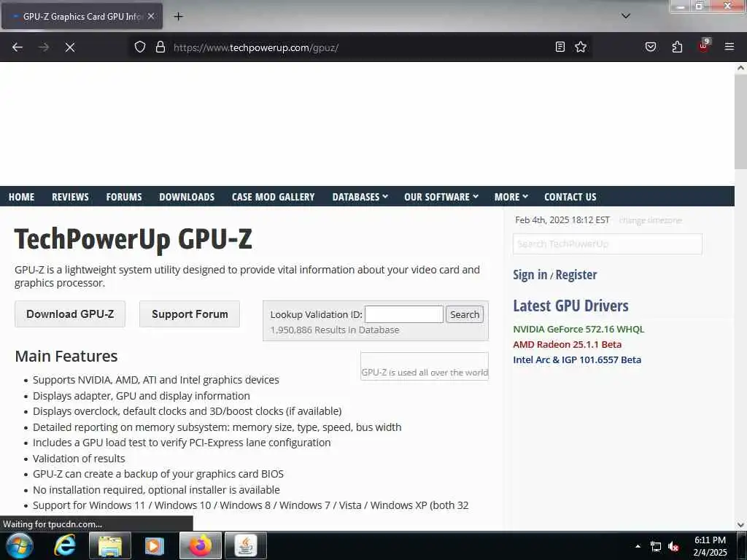This screenshot has height=560, width=747.
Task: Click Search next to Validation ID
Action: tap(465, 314)
